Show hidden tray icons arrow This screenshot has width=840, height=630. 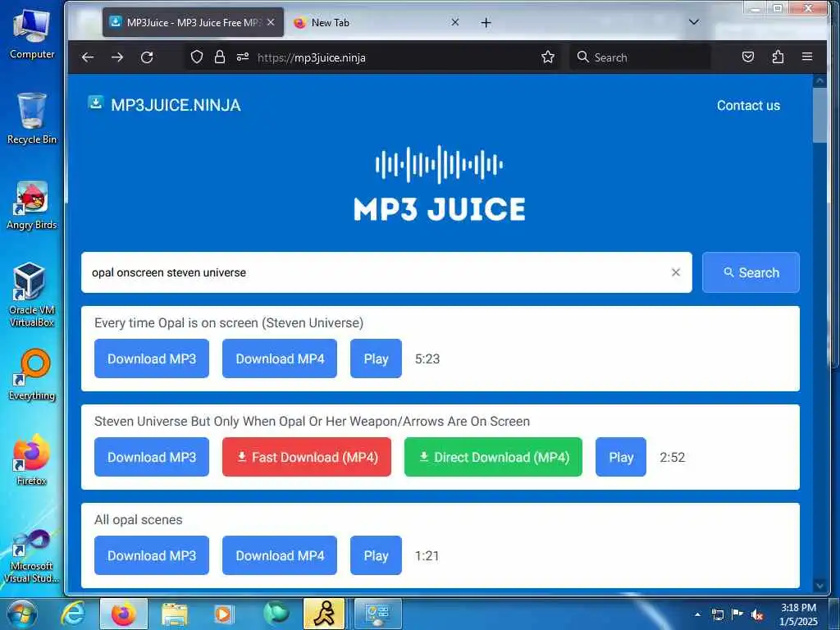tap(697, 614)
